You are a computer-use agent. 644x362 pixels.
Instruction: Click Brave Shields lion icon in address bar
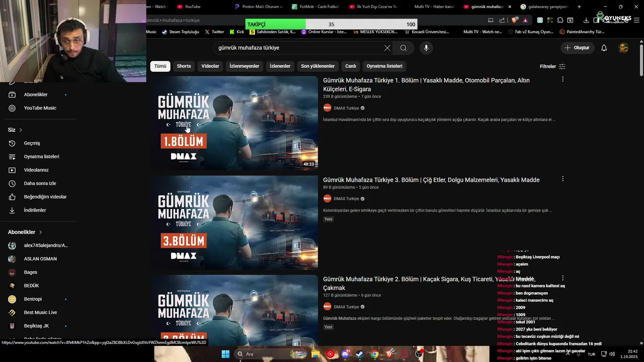tap(514, 20)
